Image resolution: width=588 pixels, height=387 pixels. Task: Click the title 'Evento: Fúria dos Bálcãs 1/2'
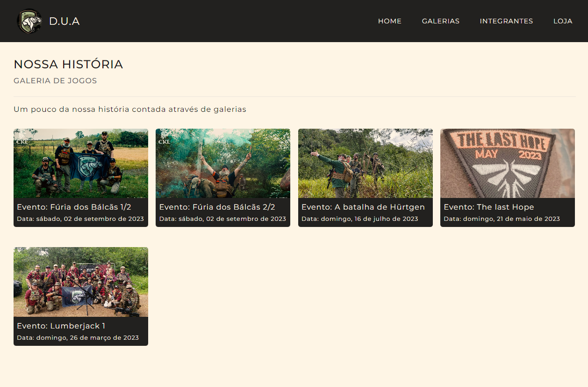click(x=74, y=207)
